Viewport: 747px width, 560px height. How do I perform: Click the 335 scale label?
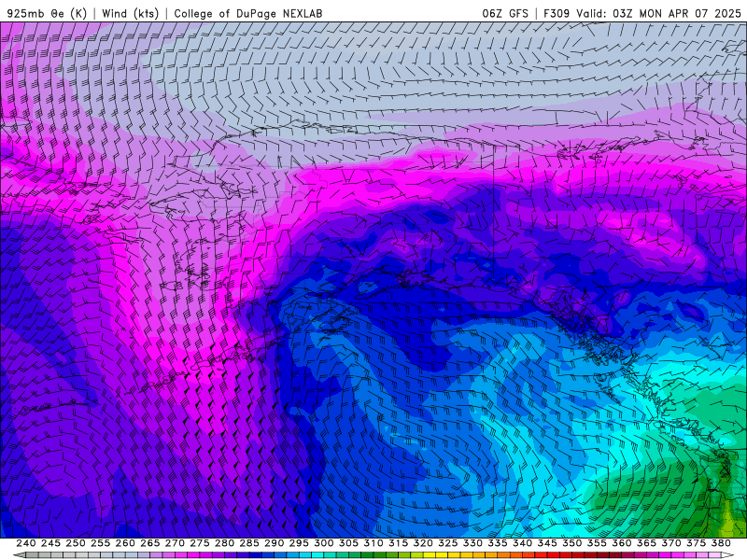tap(498, 543)
